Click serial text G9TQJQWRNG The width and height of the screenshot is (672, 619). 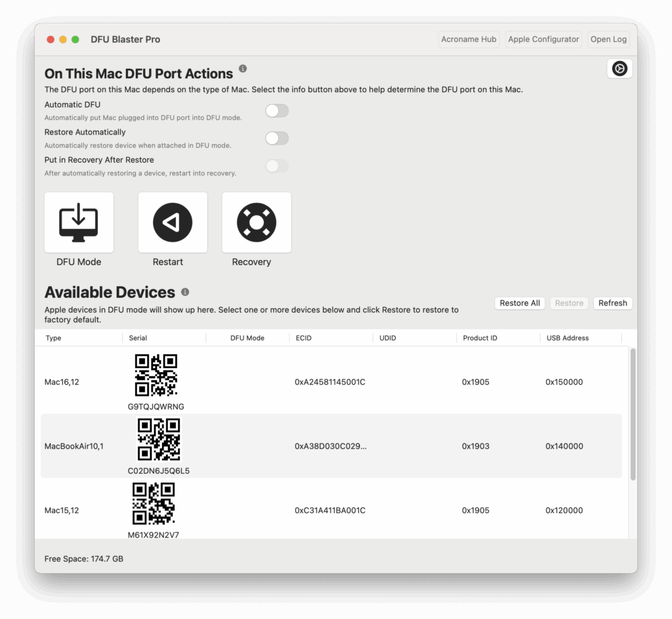pos(156,407)
